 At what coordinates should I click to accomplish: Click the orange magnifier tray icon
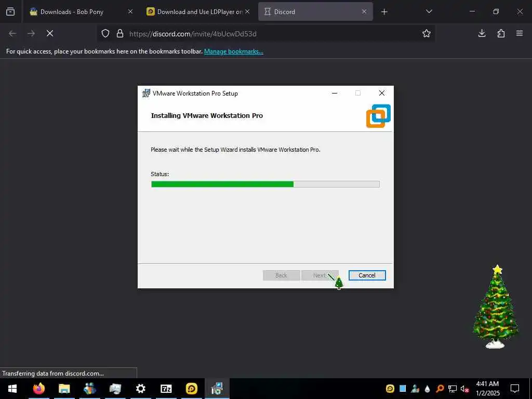coord(440,389)
